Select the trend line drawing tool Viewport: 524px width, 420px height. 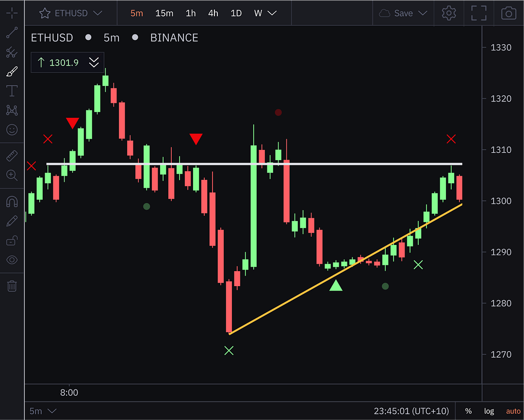click(x=12, y=32)
